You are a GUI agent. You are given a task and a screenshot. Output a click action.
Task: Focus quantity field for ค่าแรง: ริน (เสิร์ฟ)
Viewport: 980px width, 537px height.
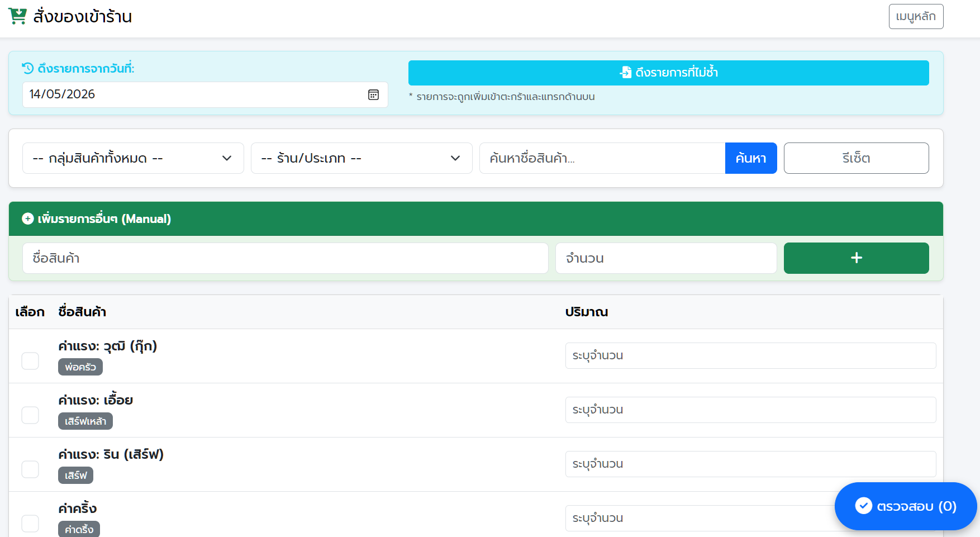click(750, 464)
